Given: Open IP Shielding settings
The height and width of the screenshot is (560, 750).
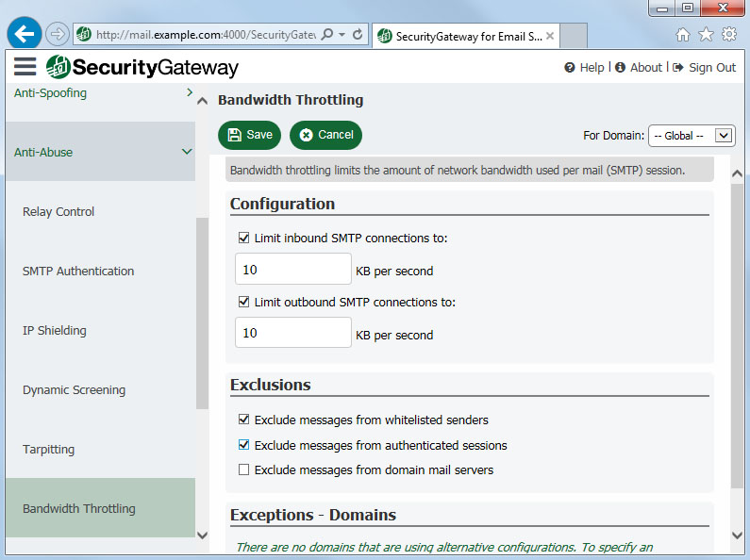Looking at the screenshot, I should tap(100, 330).
